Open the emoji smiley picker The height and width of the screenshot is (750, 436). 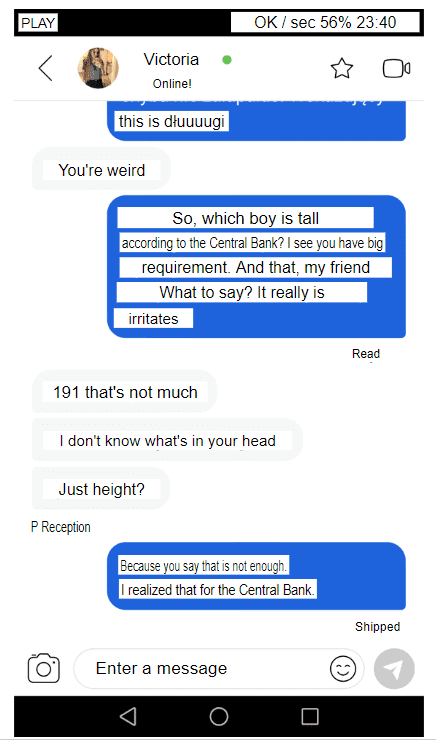(343, 668)
